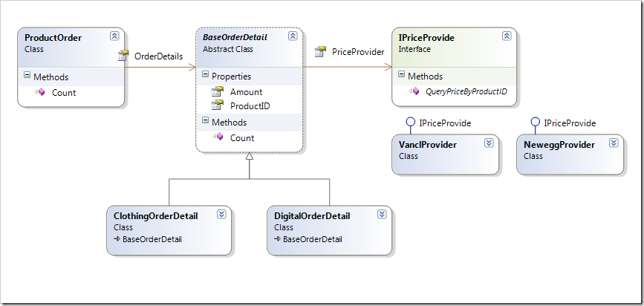Expand the NeweggProvider class shape chevron
The width and height of the screenshot is (644, 306).
pos(614,143)
